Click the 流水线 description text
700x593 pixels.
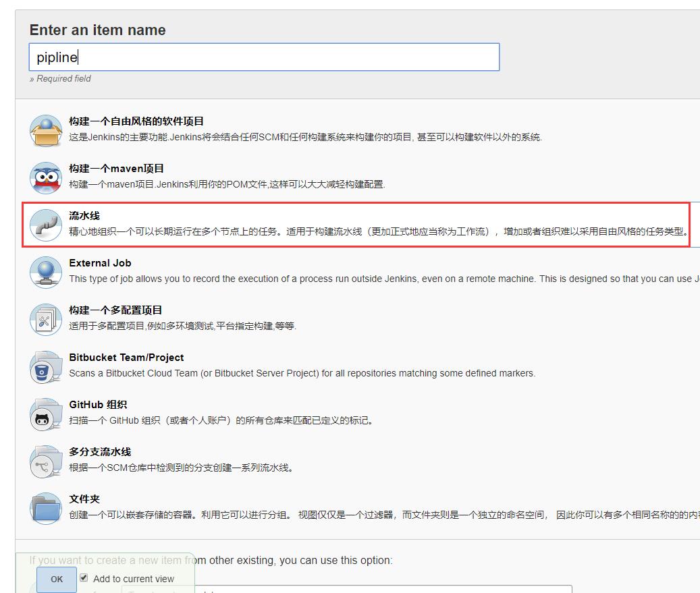pos(379,231)
